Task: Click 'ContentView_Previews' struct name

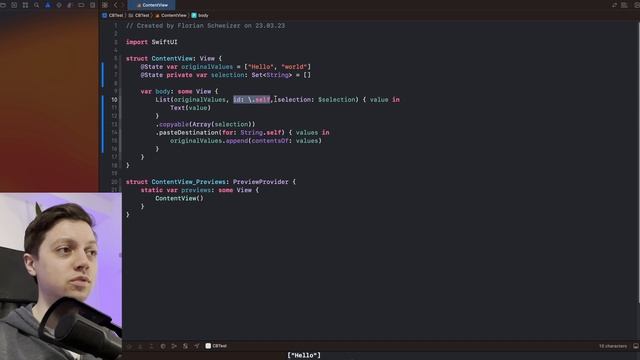Action: point(188,182)
